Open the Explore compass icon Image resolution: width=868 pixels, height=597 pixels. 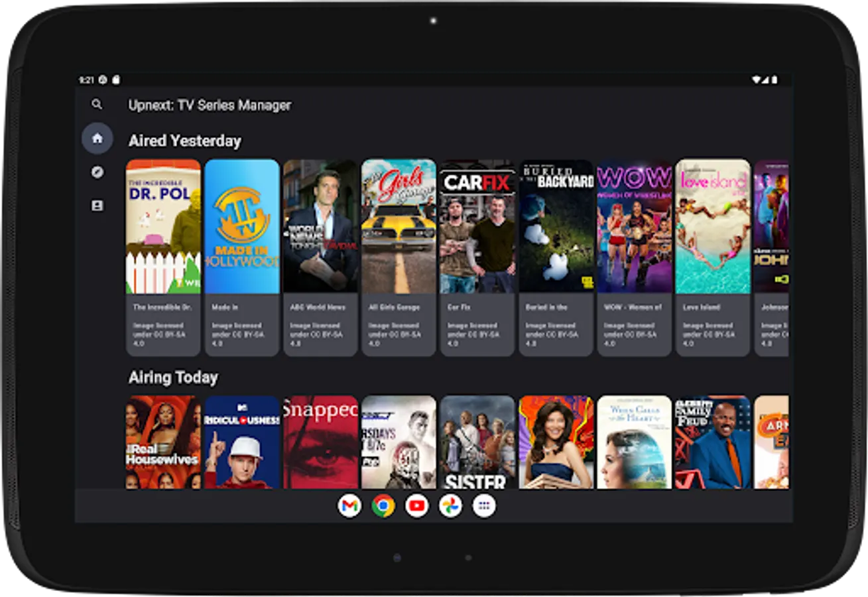pyautogui.click(x=97, y=172)
